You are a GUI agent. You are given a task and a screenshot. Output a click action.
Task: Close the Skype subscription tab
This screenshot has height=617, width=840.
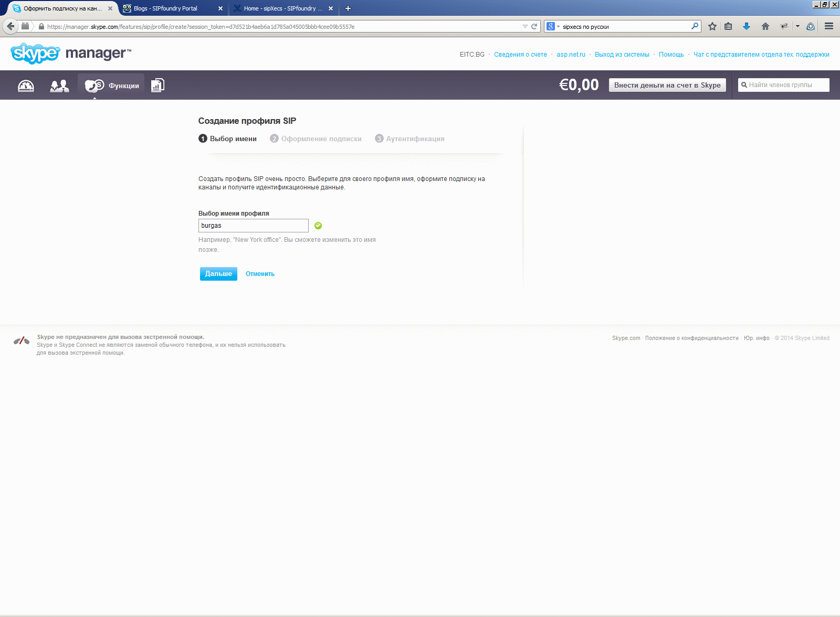(x=110, y=8)
